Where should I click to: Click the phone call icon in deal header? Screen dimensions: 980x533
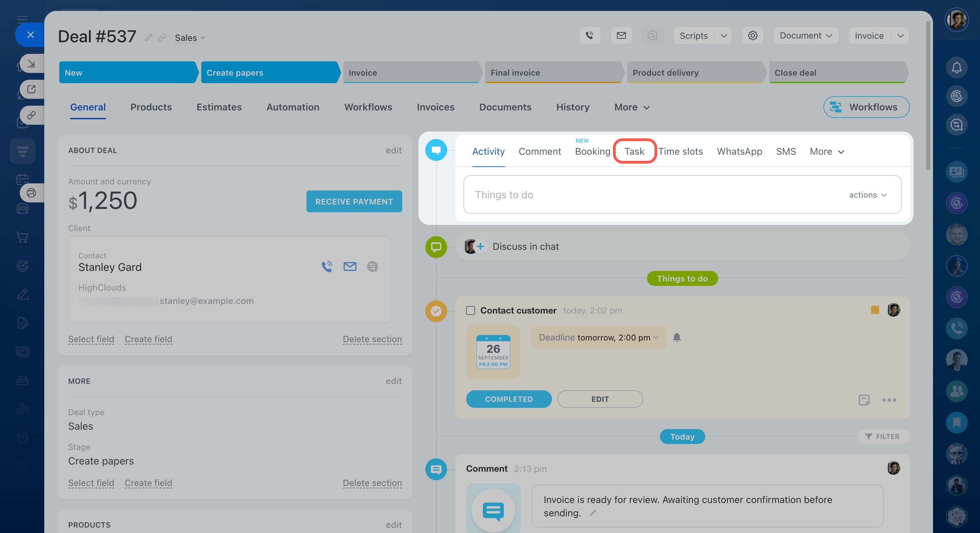(x=590, y=35)
